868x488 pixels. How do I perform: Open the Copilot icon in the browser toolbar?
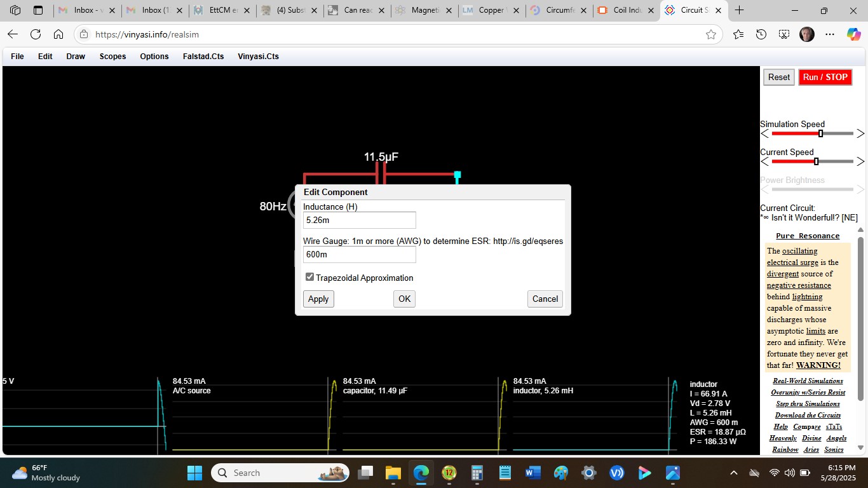[x=853, y=34]
